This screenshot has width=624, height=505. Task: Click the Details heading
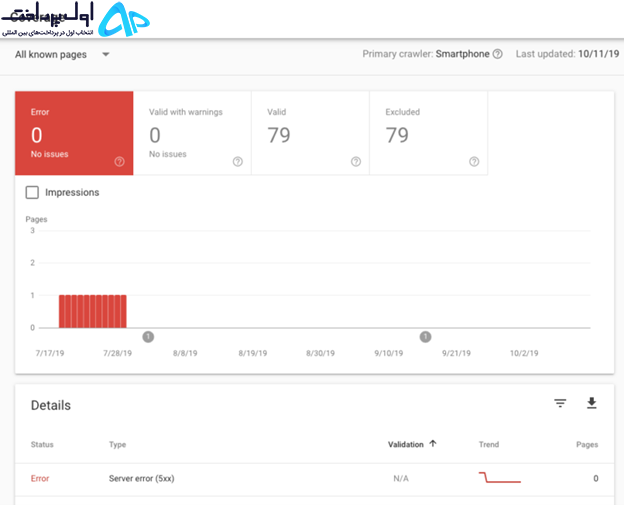pos(51,406)
